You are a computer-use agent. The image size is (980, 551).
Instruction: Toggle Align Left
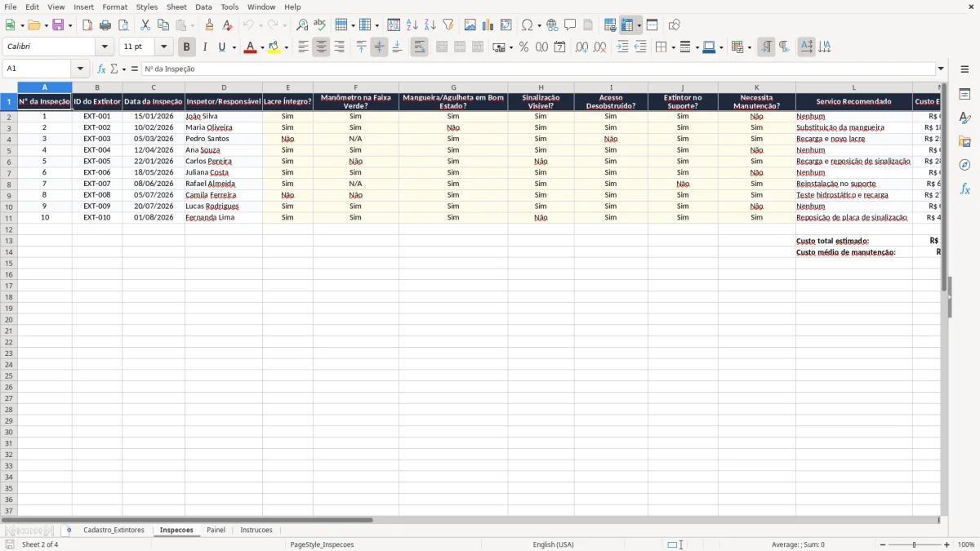click(x=304, y=47)
